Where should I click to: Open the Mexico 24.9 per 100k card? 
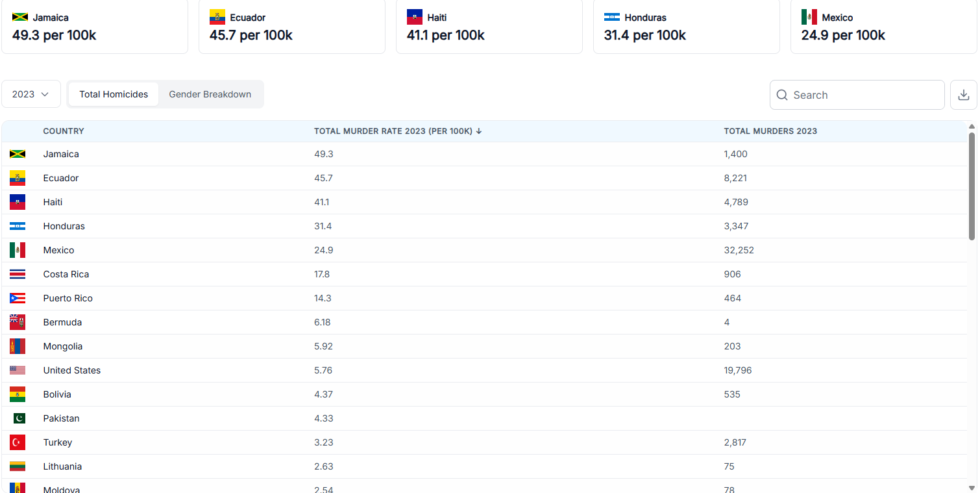884,26
